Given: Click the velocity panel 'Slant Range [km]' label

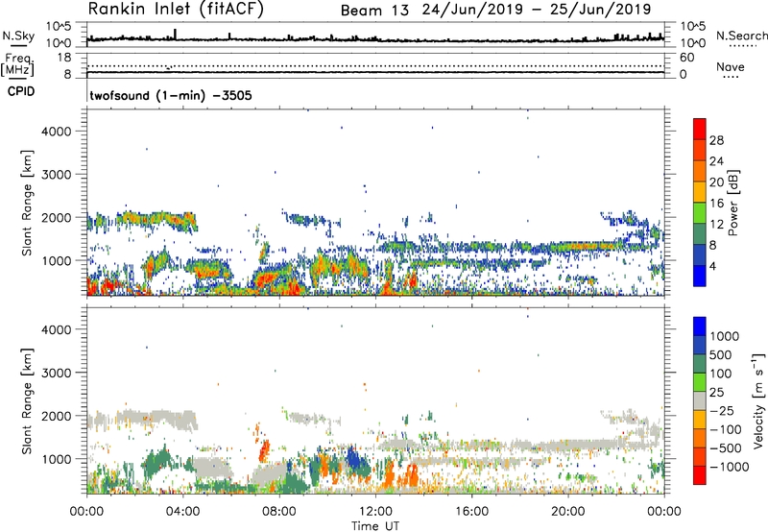Looking at the screenshot, I should (x=28, y=401).
